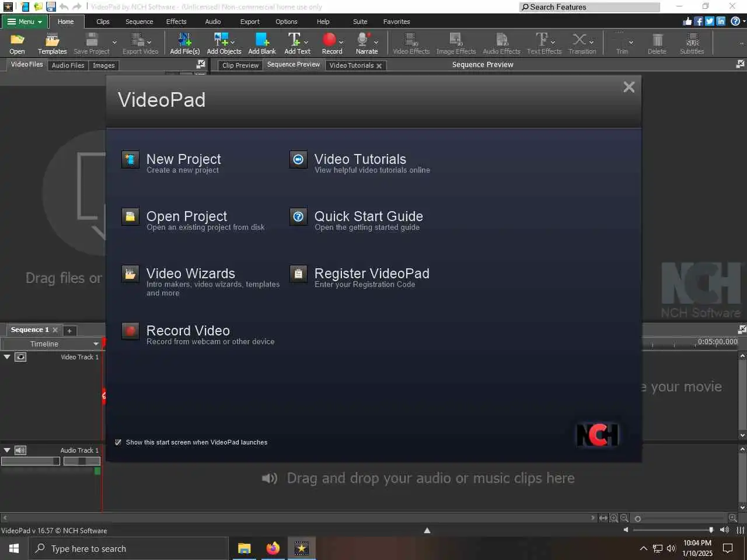Click the Search Features input field

point(589,7)
